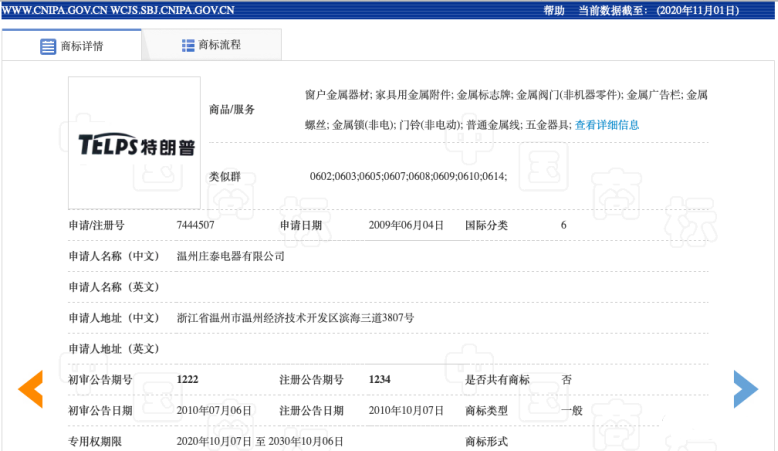Viewport: 778px width, 451px height.
Task: Click the registration number 7444507
Action: (x=195, y=225)
